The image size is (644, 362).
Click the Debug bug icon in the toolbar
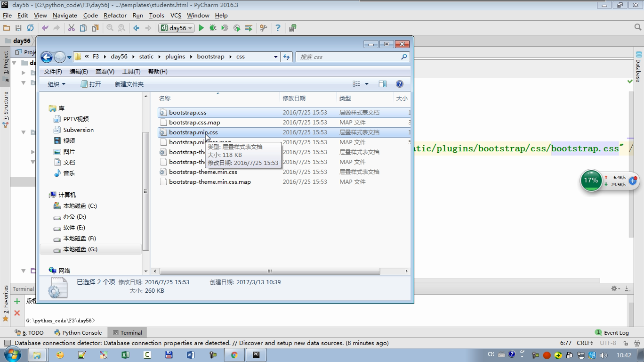coord(213,28)
